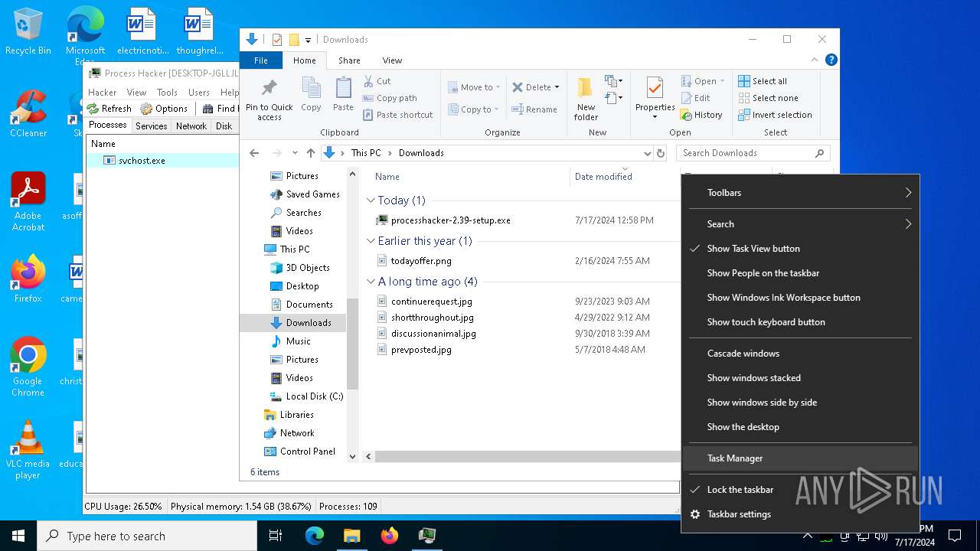Image resolution: width=980 pixels, height=551 pixels.
Task: Collapse the A long time ago group
Action: 371,282
